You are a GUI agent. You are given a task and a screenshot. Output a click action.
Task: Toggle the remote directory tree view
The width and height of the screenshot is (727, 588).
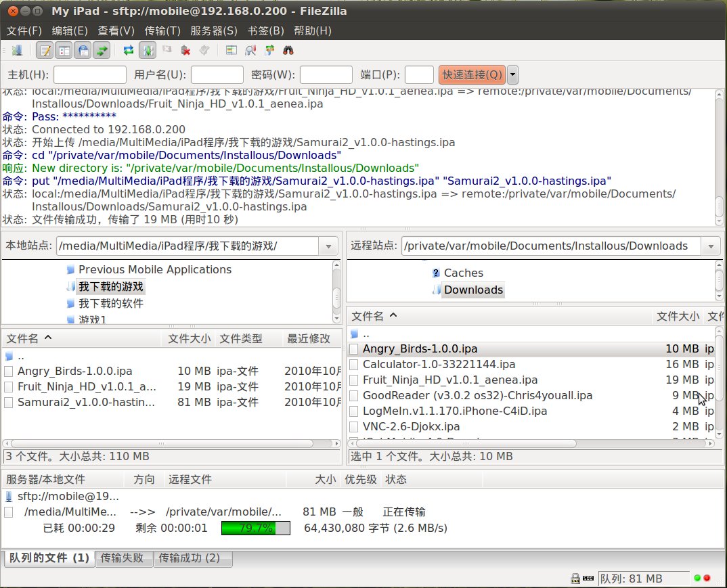[83, 50]
